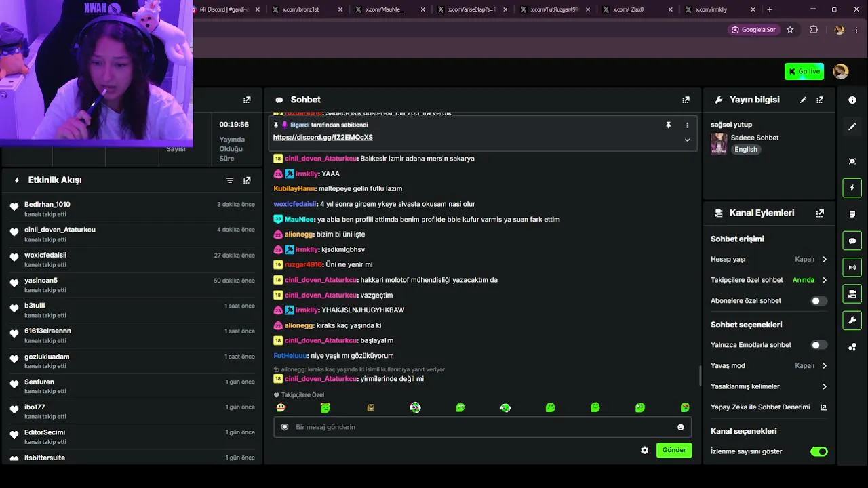
Task: Send the message with Gönder
Action: click(674, 450)
